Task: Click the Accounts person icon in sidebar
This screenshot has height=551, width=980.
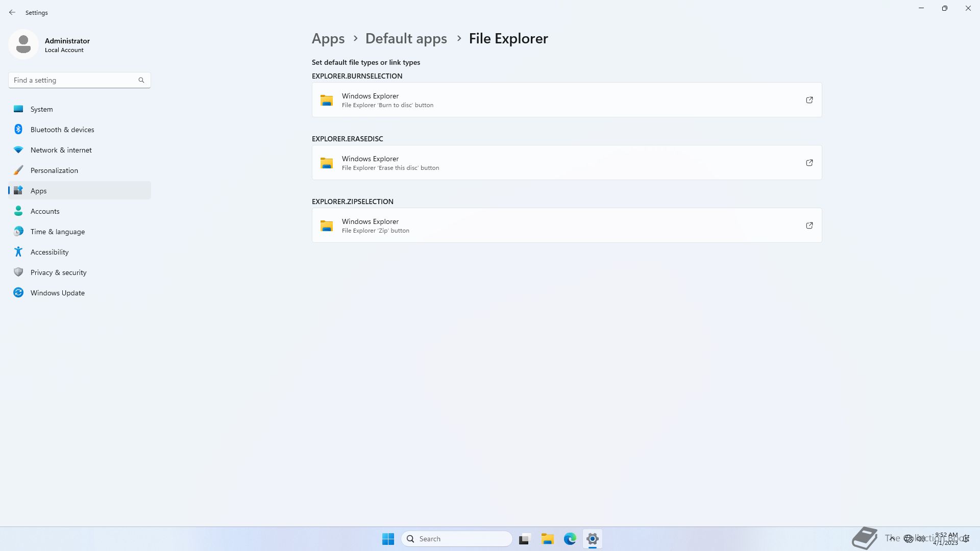Action: pyautogui.click(x=18, y=211)
